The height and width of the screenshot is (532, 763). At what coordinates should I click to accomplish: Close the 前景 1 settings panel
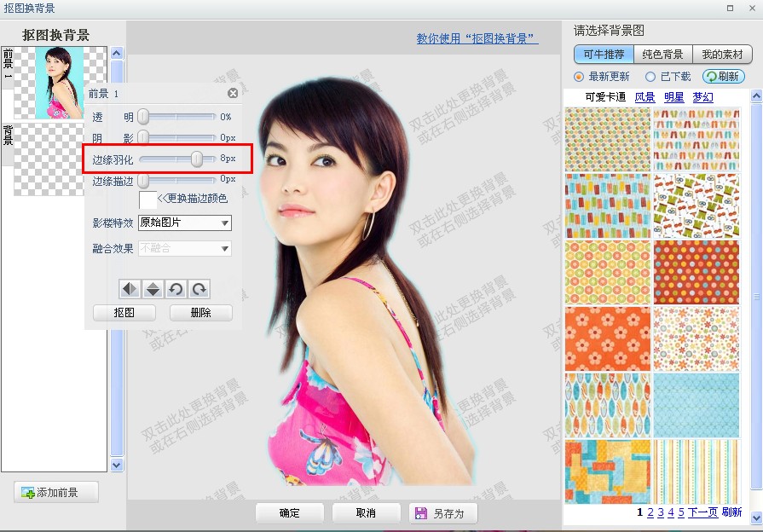(x=233, y=93)
